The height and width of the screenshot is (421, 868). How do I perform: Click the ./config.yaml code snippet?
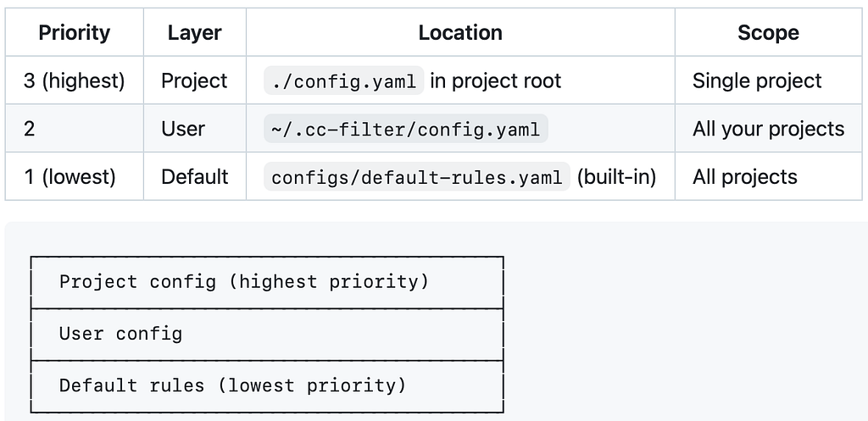(344, 80)
